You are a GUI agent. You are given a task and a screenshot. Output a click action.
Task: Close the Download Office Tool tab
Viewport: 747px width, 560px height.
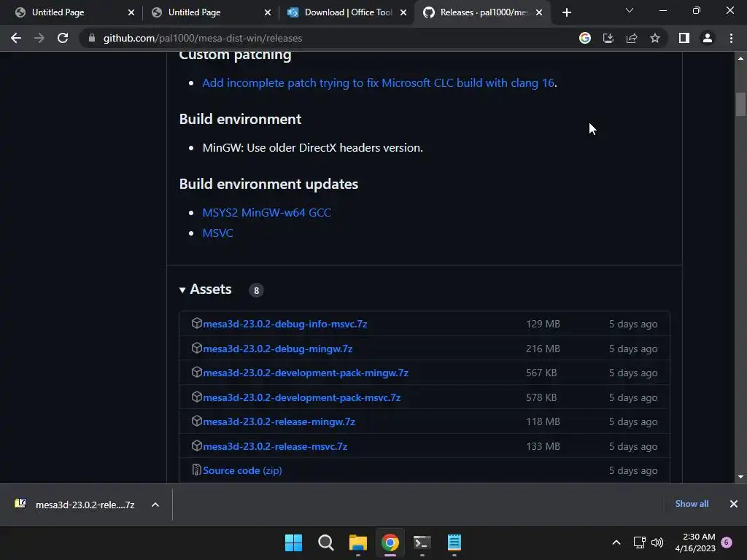click(403, 12)
